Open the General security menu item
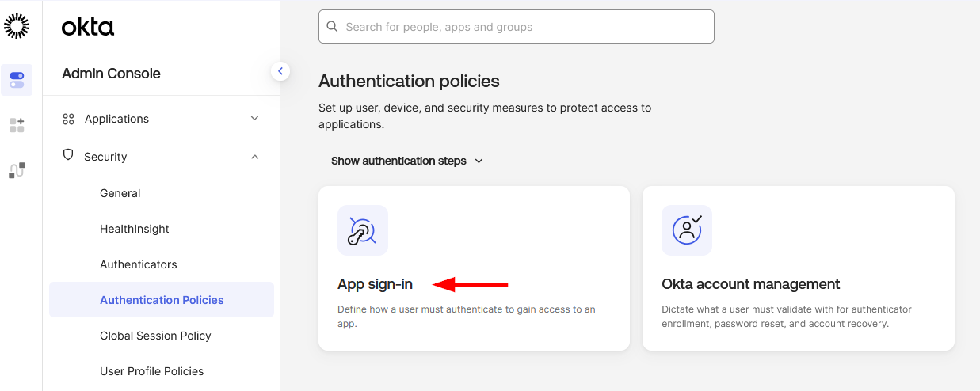This screenshot has height=391, width=980. (x=120, y=193)
